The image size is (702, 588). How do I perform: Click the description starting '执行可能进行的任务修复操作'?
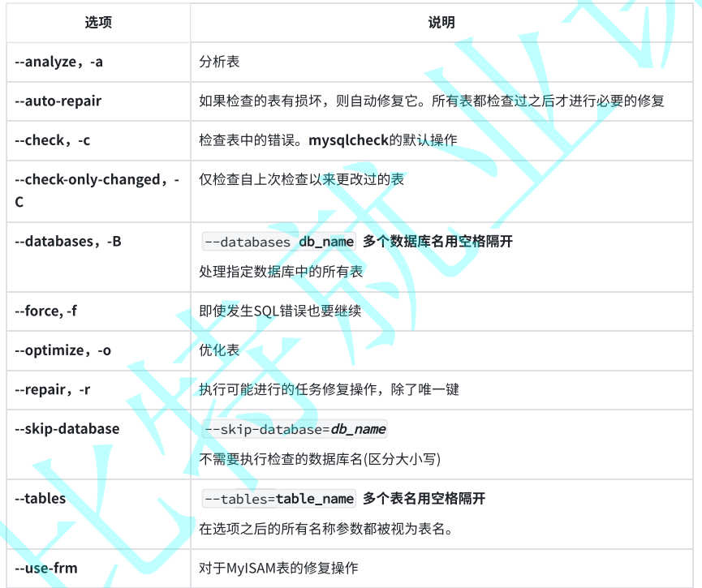coord(329,390)
